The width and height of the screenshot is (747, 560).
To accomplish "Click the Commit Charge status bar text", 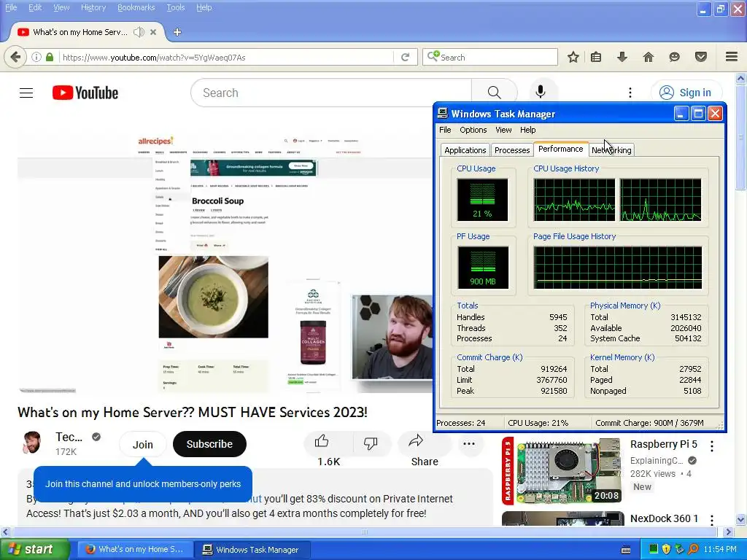I will pos(649,423).
